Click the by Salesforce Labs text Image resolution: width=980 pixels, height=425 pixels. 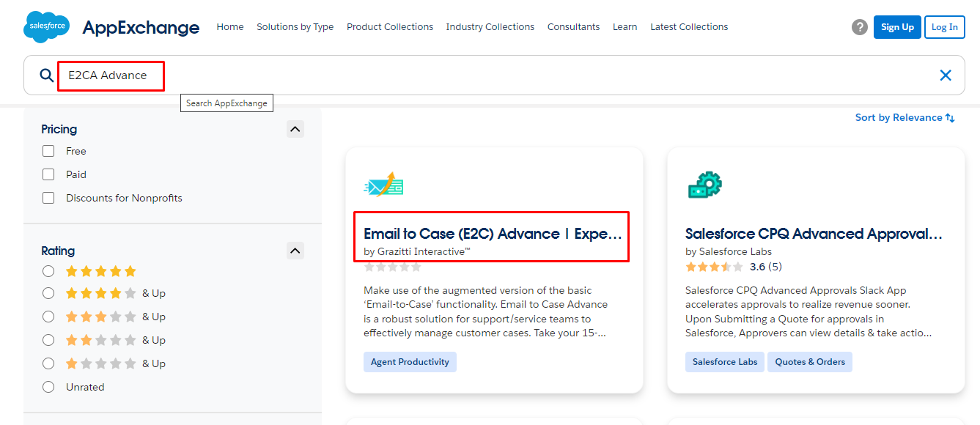(x=729, y=251)
